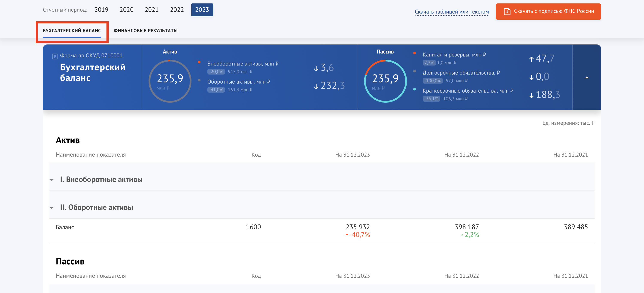Select the active 2023 period button

click(202, 10)
